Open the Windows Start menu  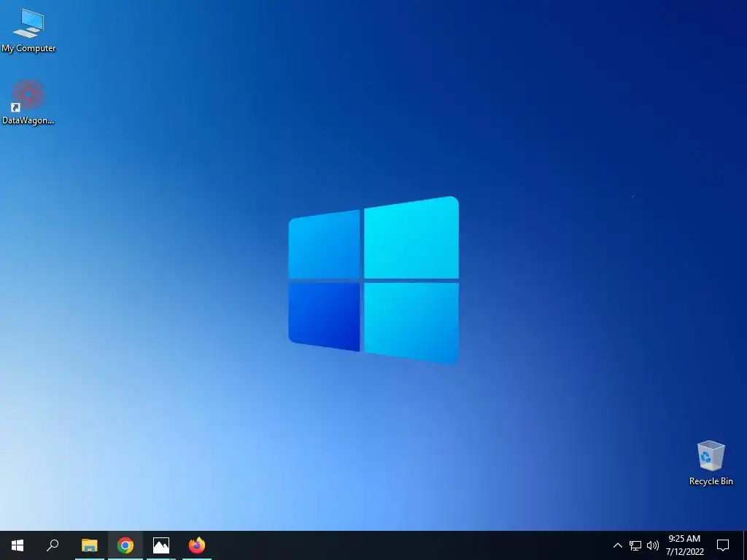(x=18, y=545)
